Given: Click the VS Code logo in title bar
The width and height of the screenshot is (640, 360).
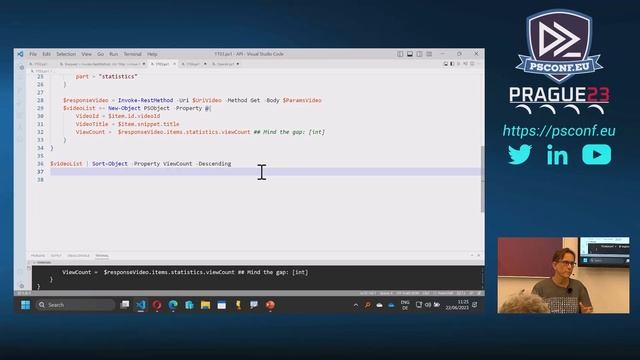Looking at the screenshot, I should 20,54.
